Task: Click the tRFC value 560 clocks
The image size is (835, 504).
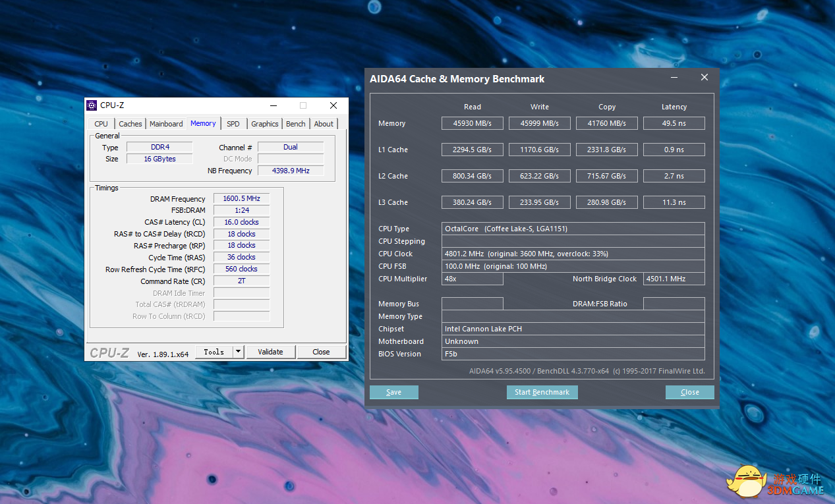Action: point(241,269)
